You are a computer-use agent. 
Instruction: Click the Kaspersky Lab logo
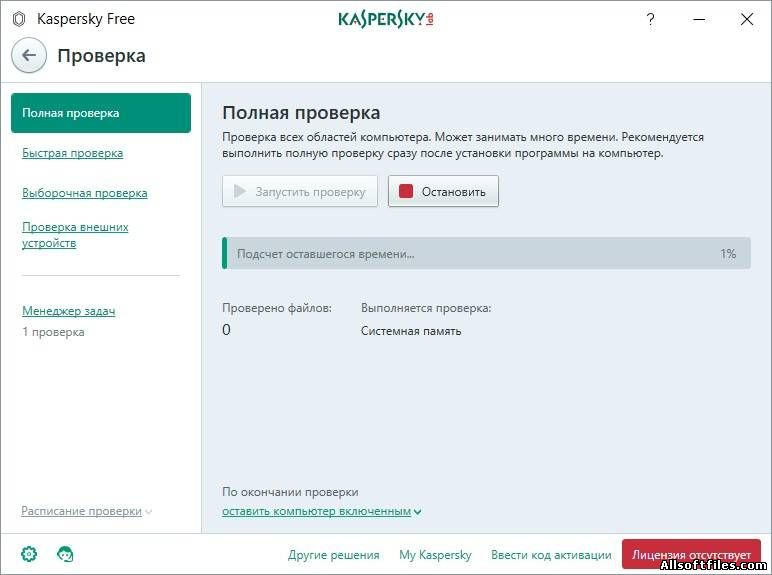(x=386, y=19)
